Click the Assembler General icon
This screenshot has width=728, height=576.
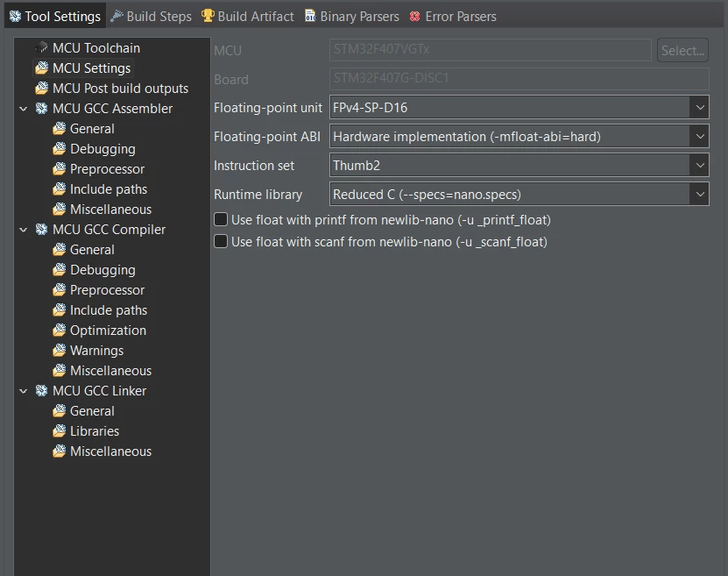[x=59, y=128]
